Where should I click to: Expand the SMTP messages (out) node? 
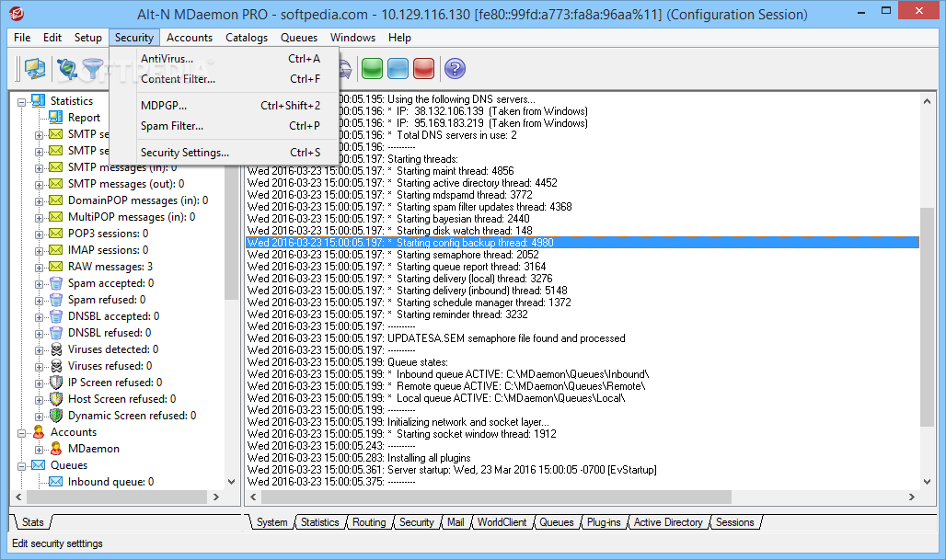click(x=40, y=185)
